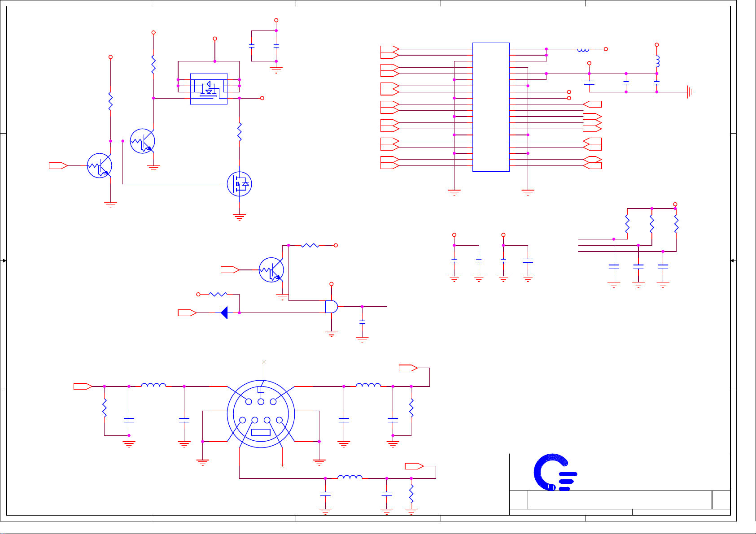Click the port at the left connector filter input
This screenshot has width=756, height=534.
(83, 386)
